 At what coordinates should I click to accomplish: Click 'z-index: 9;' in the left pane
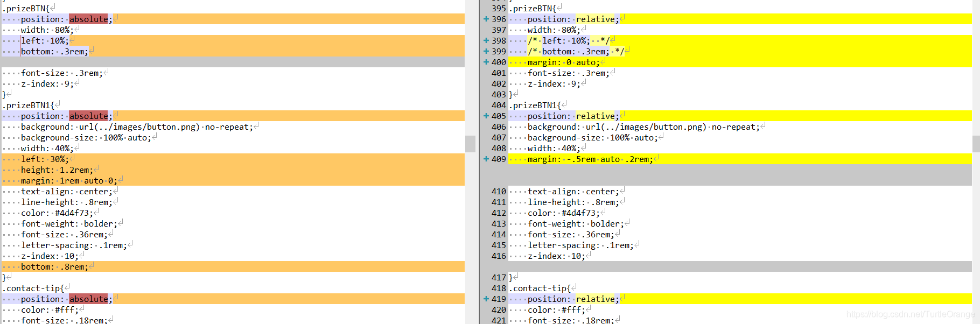(x=47, y=83)
